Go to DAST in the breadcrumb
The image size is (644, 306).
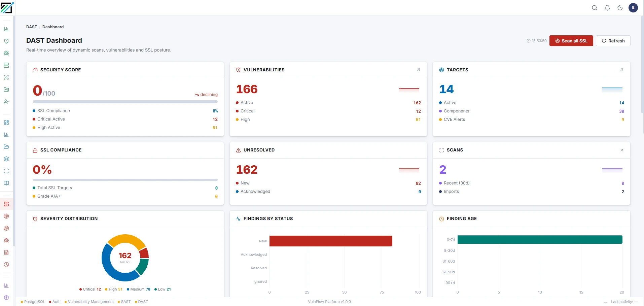[32, 27]
